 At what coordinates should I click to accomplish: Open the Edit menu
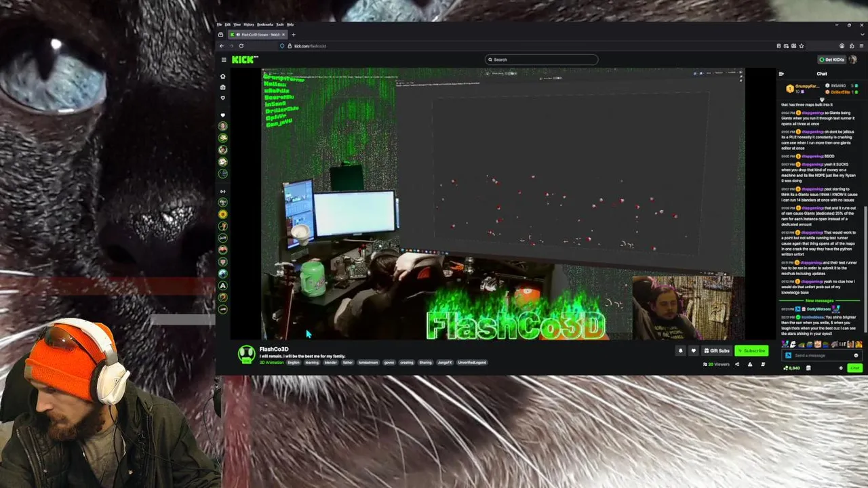pos(228,24)
